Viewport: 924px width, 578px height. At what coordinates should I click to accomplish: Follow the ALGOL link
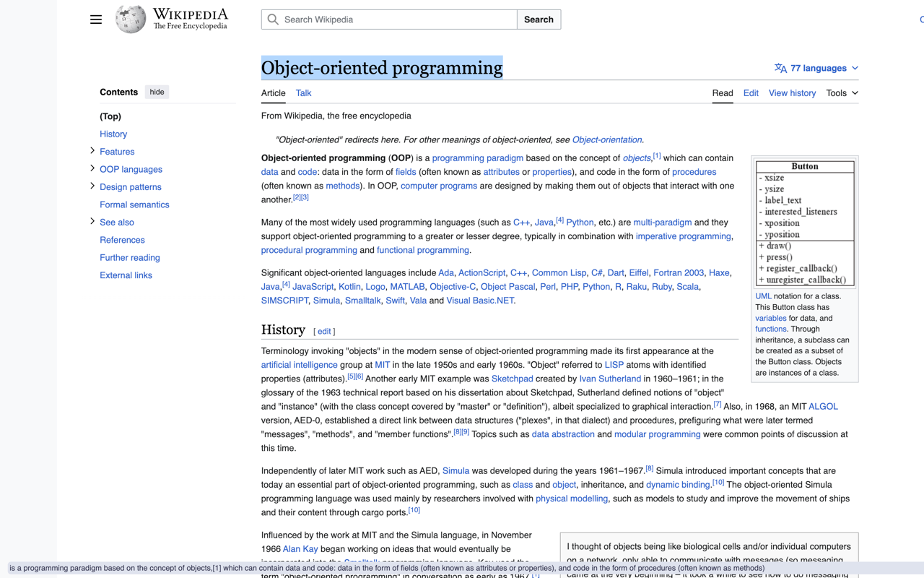coord(823,407)
